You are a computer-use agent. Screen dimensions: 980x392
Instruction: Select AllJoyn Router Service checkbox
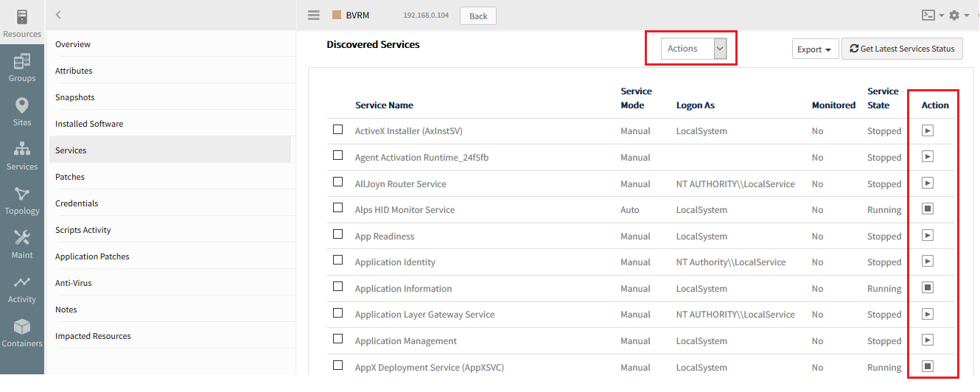coord(338,181)
